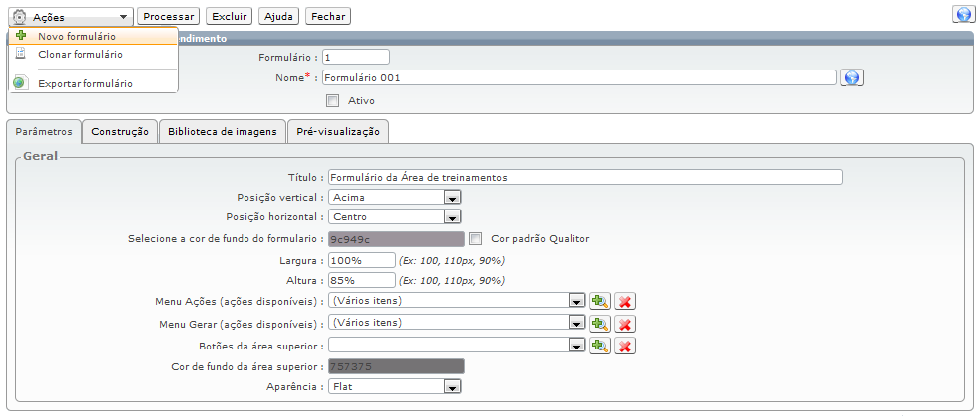Add items to Menu Gerar with search-plus icon
Screen dimensions: 980x419
click(600, 324)
